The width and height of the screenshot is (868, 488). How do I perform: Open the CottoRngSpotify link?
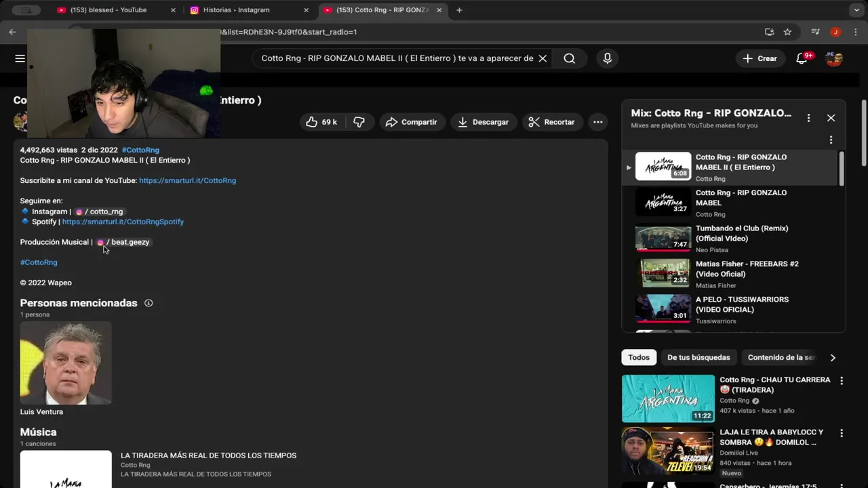tap(123, 222)
